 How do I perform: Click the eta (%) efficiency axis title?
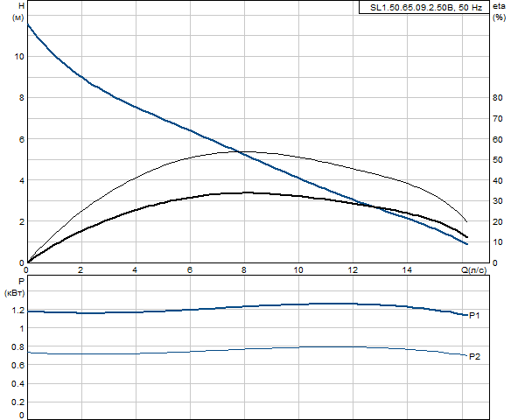coord(499,11)
